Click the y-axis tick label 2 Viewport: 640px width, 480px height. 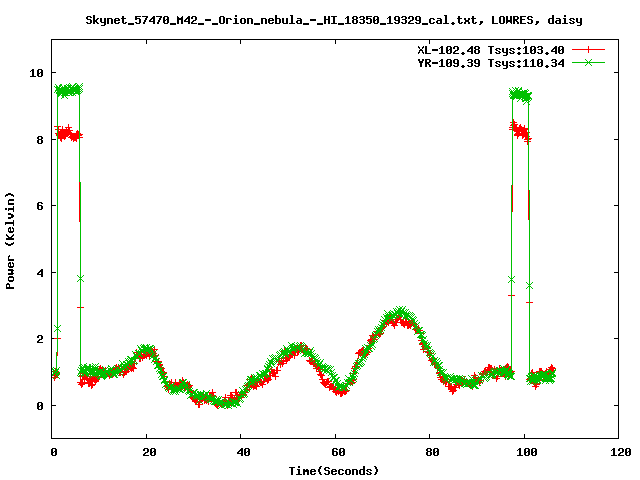tap(40, 339)
